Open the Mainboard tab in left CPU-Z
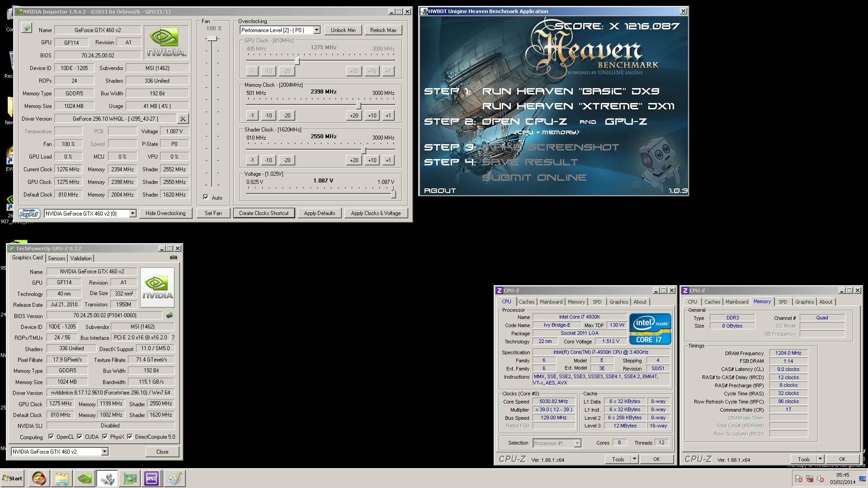The image size is (868, 488). point(551,302)
